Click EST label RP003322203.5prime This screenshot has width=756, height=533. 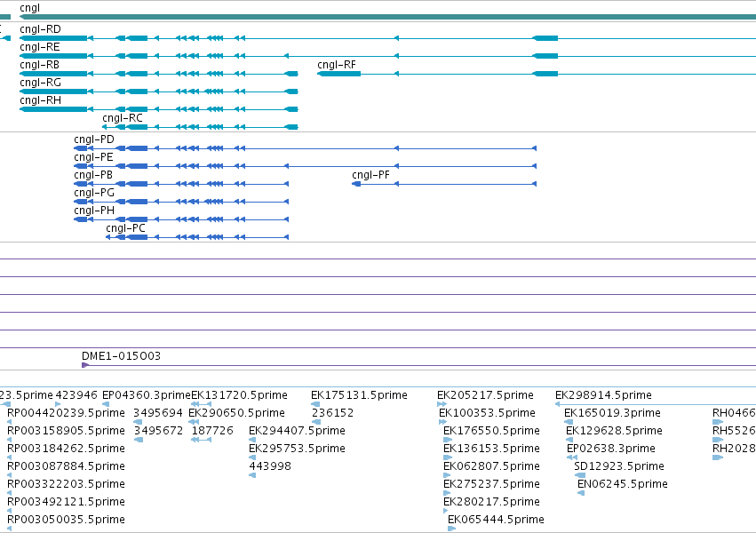(x=66, y=485)
